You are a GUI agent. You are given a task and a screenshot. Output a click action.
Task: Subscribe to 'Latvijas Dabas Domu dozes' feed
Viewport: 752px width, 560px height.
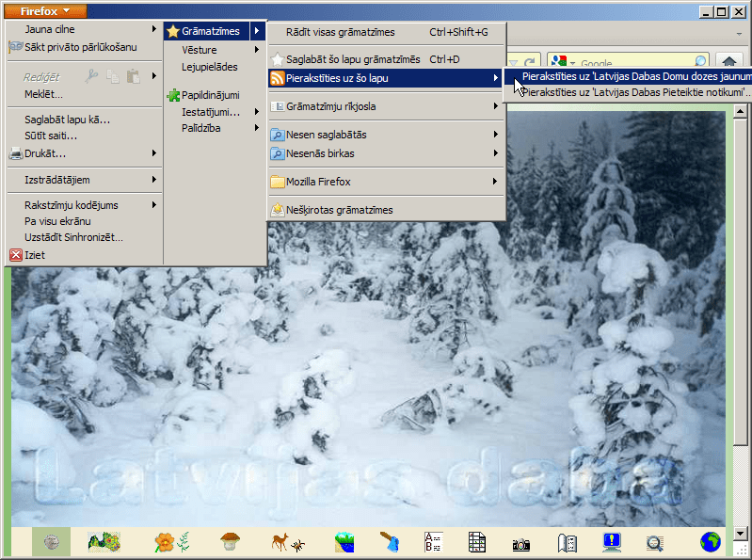click(x=628, y=76)
